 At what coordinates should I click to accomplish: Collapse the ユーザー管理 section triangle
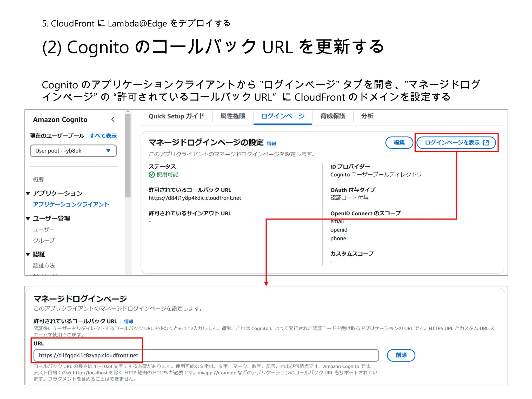tap(28, 218)
